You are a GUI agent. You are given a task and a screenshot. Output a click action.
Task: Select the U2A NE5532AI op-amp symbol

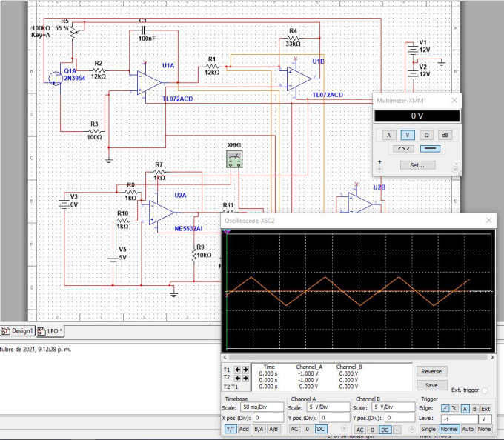[162, 213]
